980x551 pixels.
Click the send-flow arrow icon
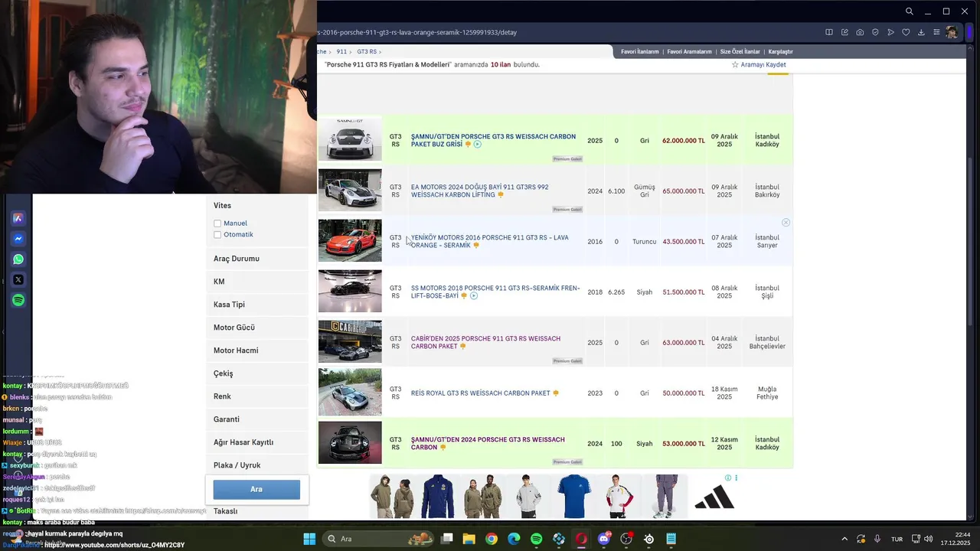tap(890, 32)
